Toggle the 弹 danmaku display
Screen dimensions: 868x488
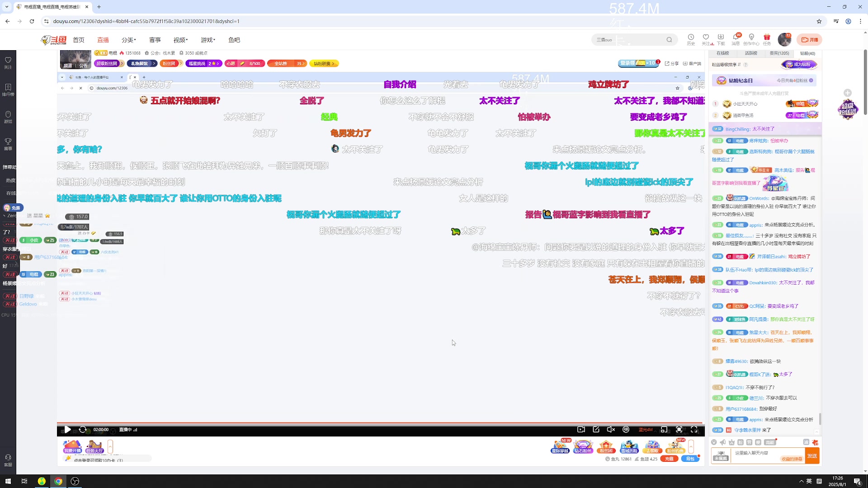pyautogui.click(x=626, y=430)
